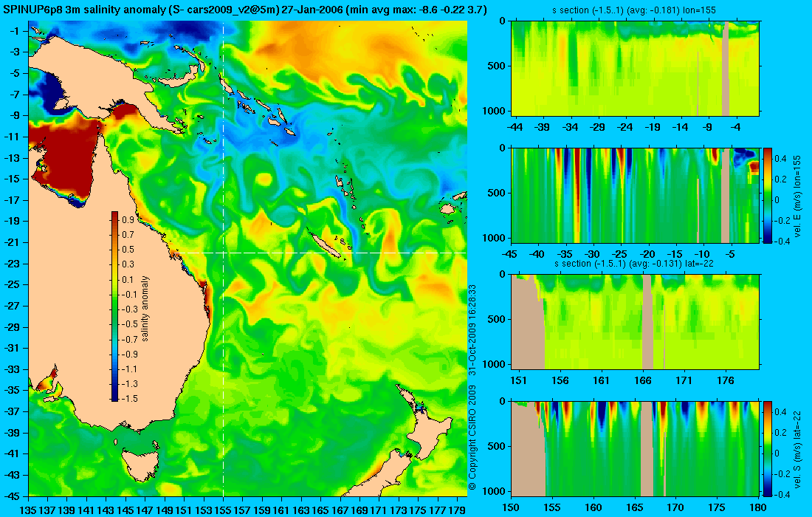Select the vel. S velocity colorbar
812x517 pixels.
tap(768, 448)
